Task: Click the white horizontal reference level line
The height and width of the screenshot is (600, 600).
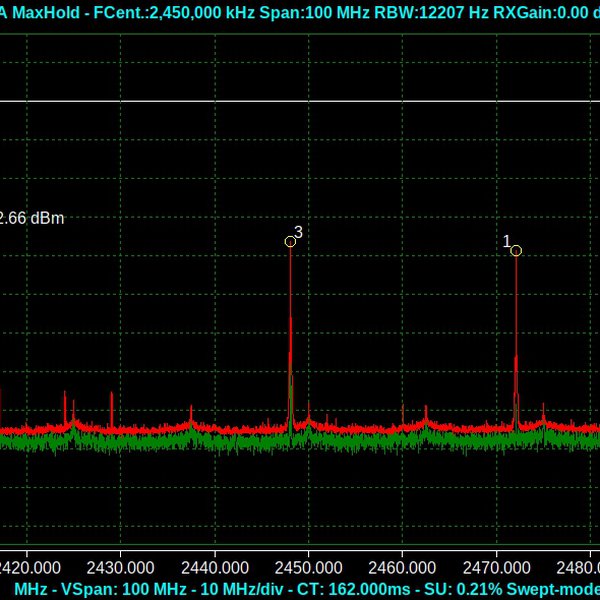Action: (300, 101)
